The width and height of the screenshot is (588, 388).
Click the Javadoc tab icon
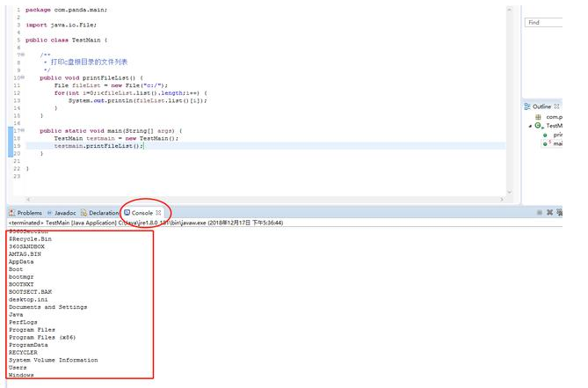tap(50, 213)
